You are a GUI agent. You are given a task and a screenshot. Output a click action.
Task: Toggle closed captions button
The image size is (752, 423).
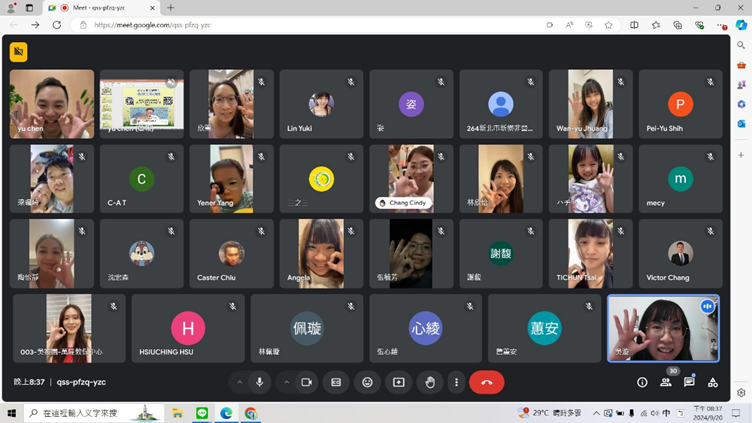[336, 382]
